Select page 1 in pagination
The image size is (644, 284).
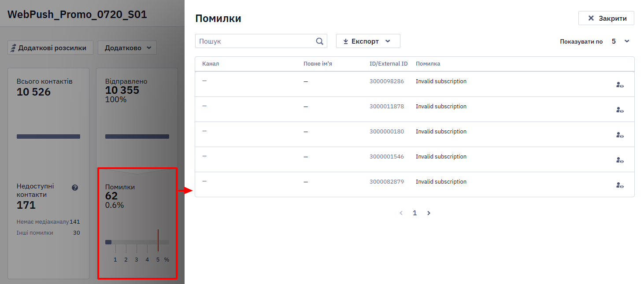(415, 213)
